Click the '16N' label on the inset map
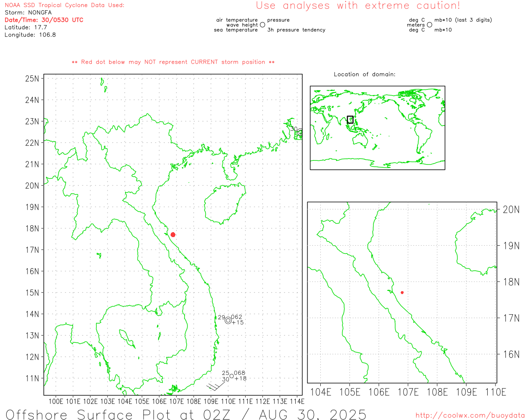Screen dimensions: 525x420 pos(511,354)
